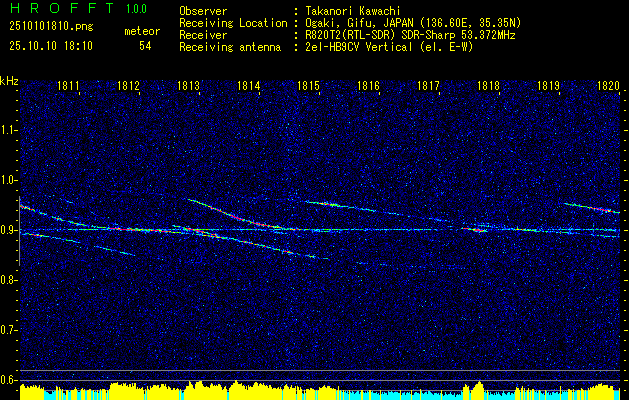Select location text Ogaki, Gifu, JAPAN
Image resolution: width=629 pixels, height=400 pixels.
(x=357, y=23)
